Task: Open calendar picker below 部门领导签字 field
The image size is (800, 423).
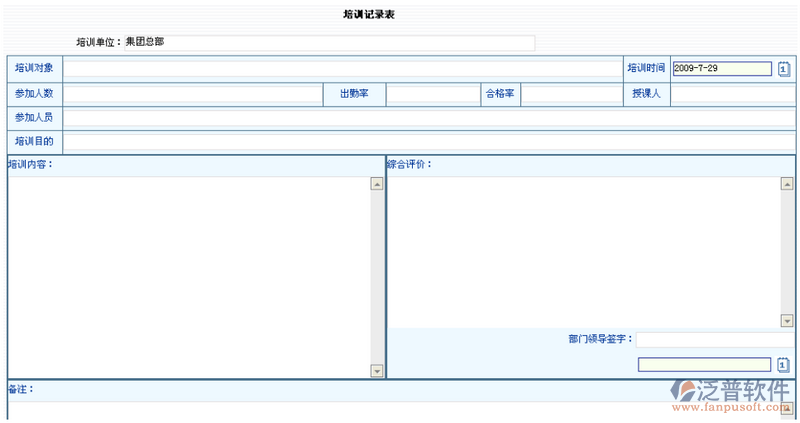Action: coord(785,365)
